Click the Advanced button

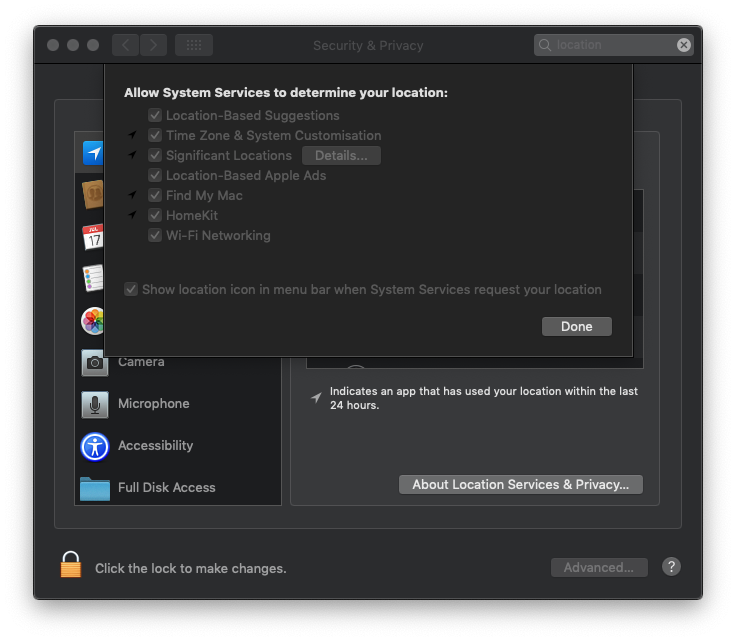(599, 567)
